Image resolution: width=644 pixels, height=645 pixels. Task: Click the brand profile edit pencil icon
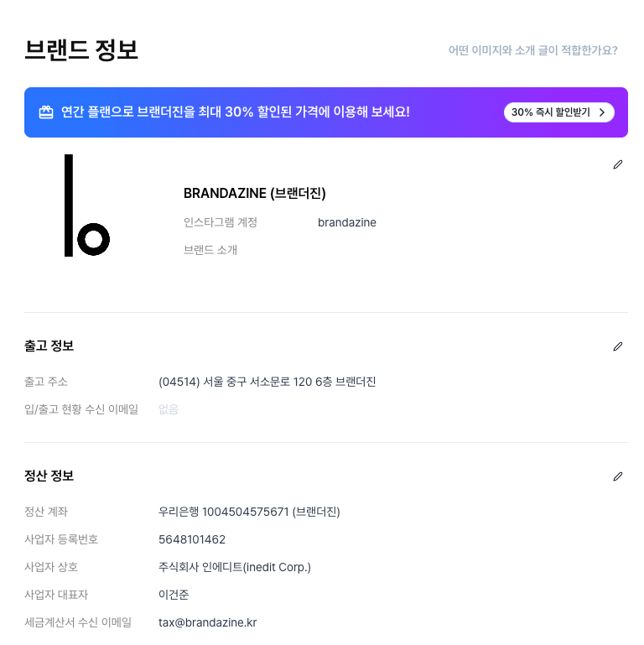click(618, 164)
